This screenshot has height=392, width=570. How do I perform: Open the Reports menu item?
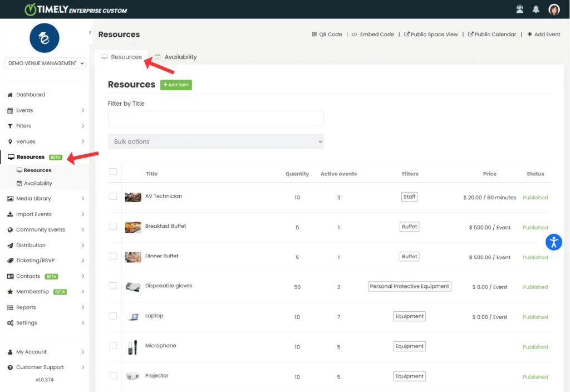tap(26, 307)
